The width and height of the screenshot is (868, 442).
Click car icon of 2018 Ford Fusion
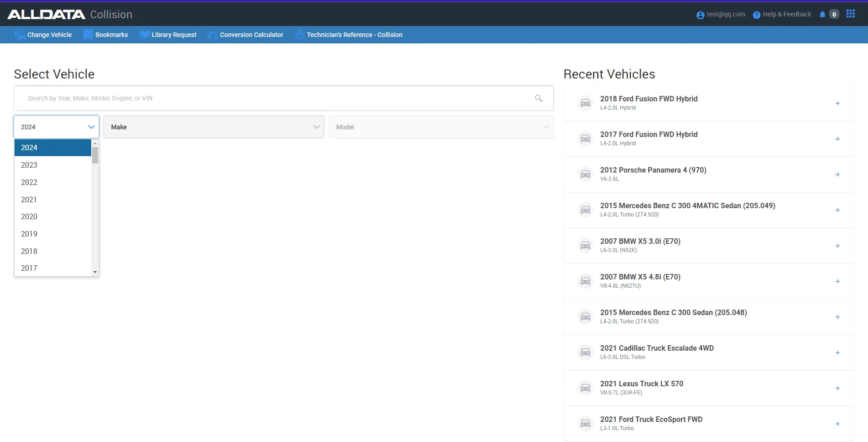tap(585, 103)
